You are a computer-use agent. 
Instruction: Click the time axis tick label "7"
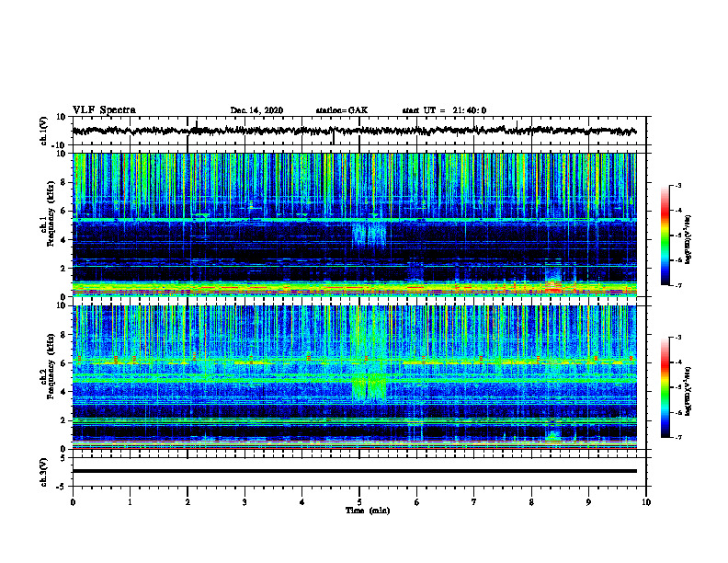(x=474, y=502)
